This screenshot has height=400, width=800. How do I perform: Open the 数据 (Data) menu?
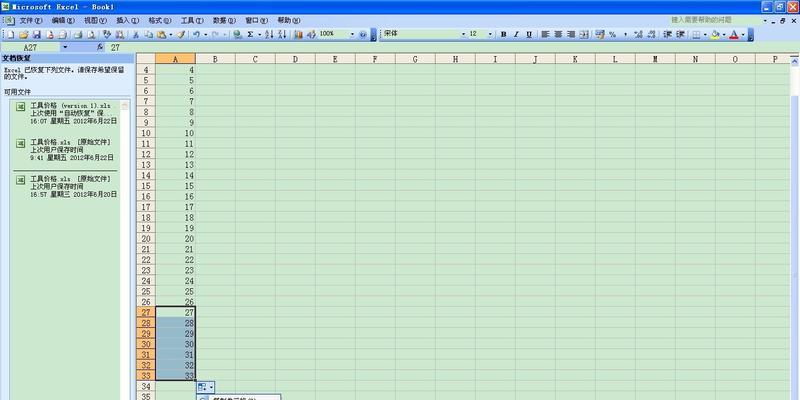coord(220,20)
